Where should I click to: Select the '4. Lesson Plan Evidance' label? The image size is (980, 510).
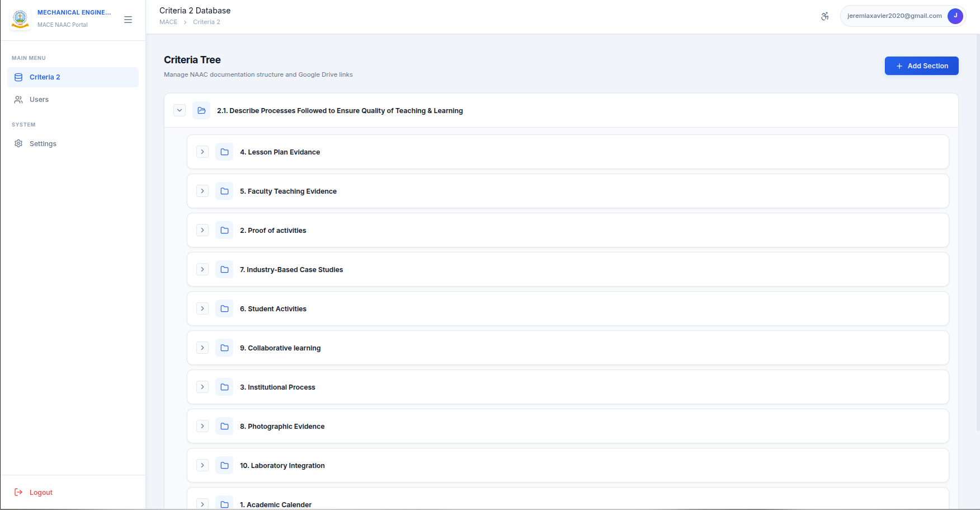coord(280,152)
